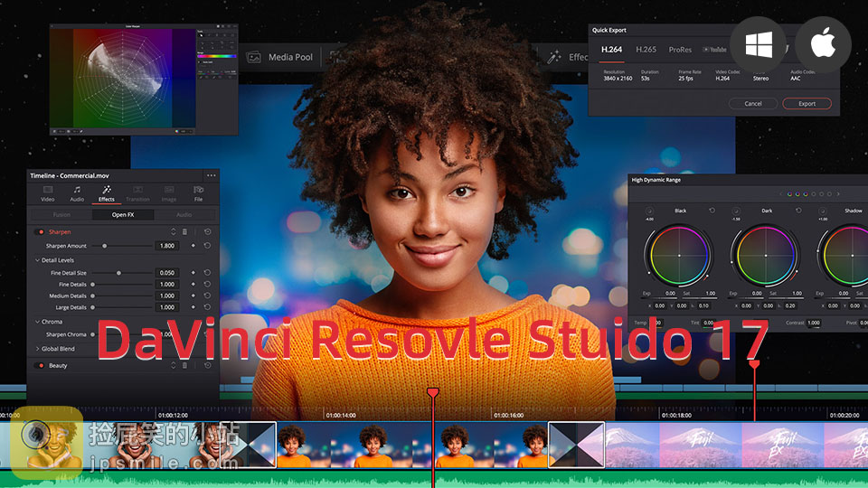
Task: Reset the Large Details value
Action: pyautogui.click(x=208, y=307)
